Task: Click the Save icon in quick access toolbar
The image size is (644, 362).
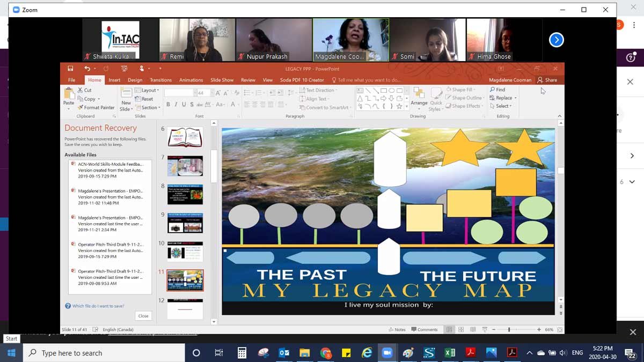Action: click(x=70, y=69)
